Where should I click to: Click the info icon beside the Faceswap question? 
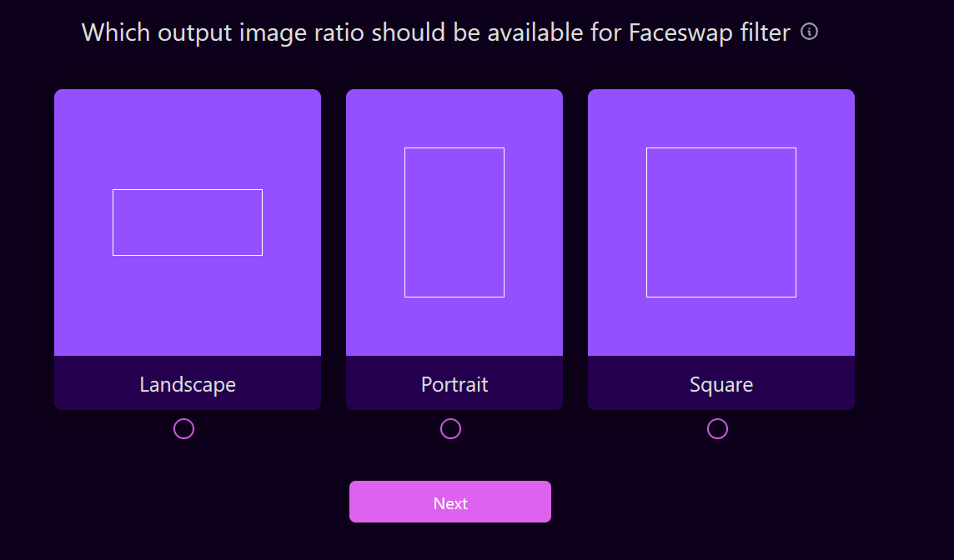coord(809,32)
